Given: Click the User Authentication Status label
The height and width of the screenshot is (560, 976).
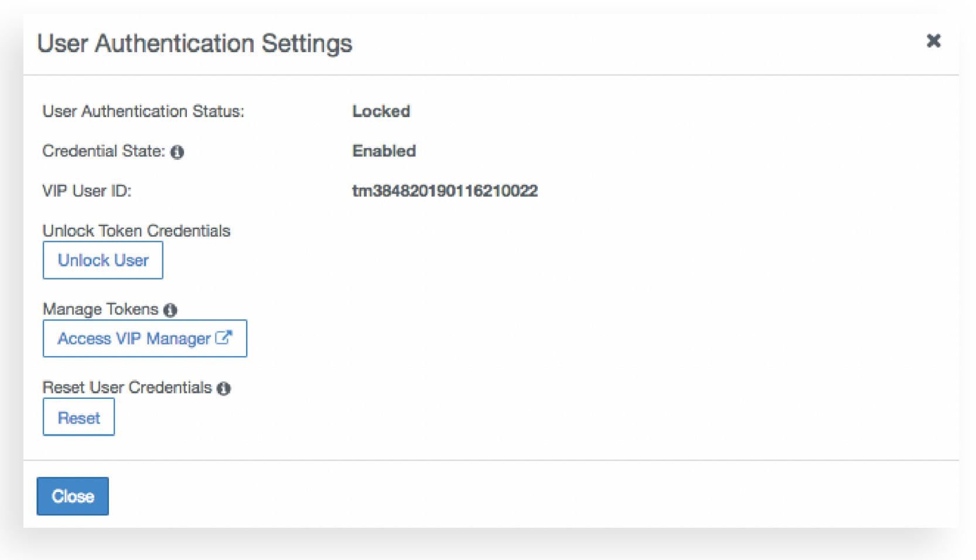Looking at the screenshot, I should pos(143,111).
